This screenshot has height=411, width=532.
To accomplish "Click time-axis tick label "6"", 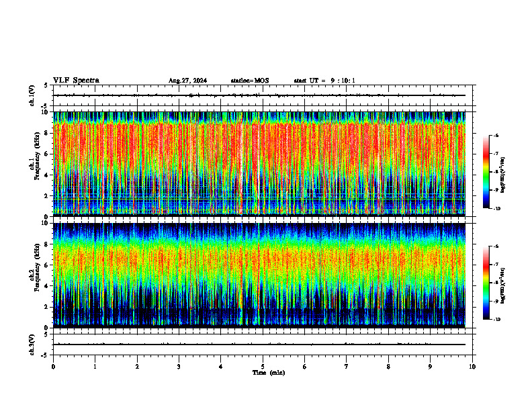I will 305,367.
